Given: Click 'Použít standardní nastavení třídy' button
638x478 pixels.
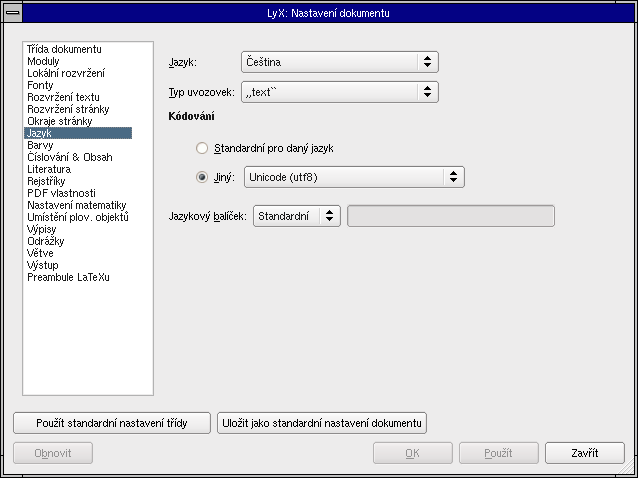Looking at the screenshot, I should coord(112,423).
